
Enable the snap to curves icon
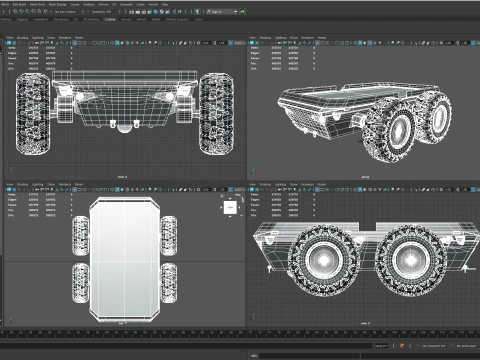click(x=21, y=11)
